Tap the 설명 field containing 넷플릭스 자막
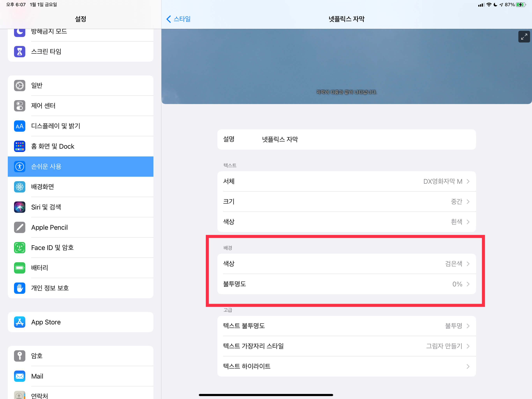The image size is (532, 399). [346, 139]
